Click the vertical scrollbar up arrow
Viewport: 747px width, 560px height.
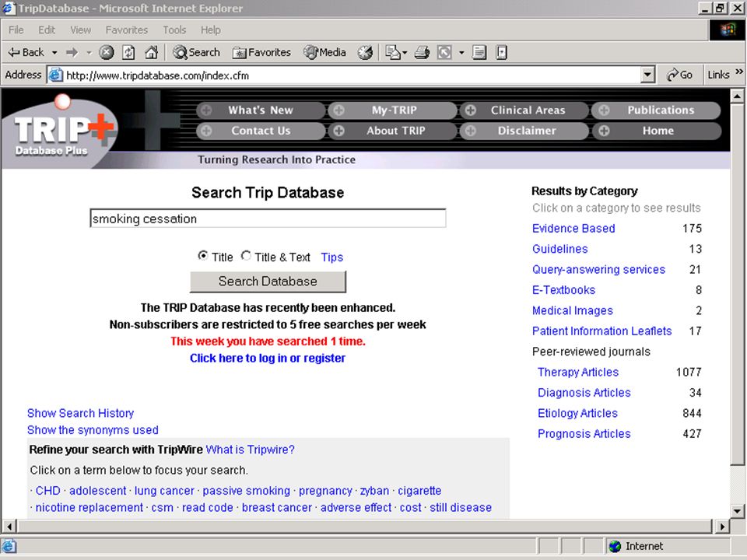(x=737, y=96)
